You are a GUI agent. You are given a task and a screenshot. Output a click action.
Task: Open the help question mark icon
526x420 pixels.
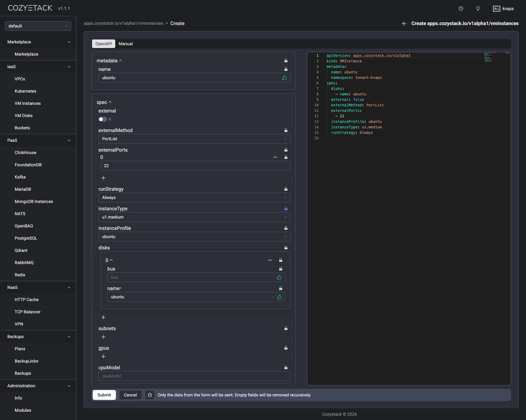[x=461, y=9]
